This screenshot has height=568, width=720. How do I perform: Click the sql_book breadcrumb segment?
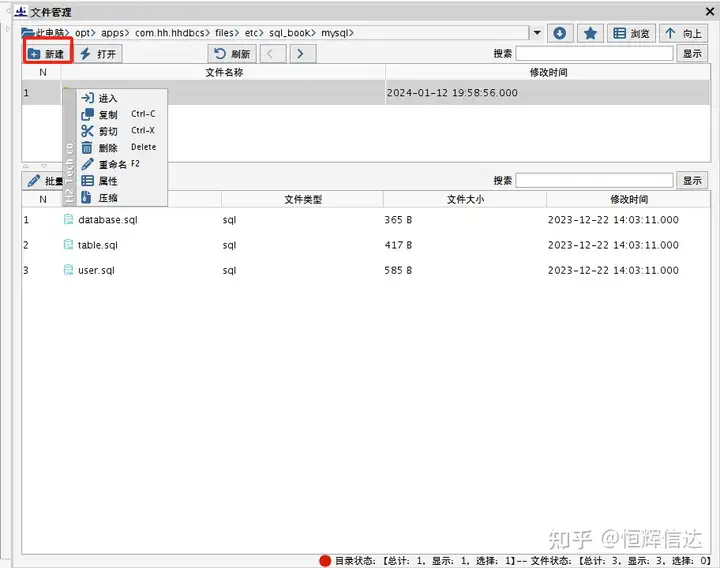pos(292,33)
